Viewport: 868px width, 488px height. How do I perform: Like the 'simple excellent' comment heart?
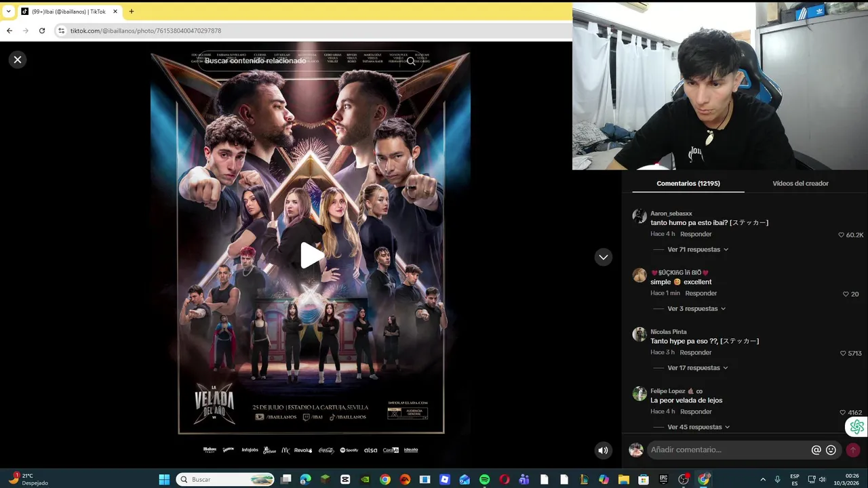pos(846,294)
